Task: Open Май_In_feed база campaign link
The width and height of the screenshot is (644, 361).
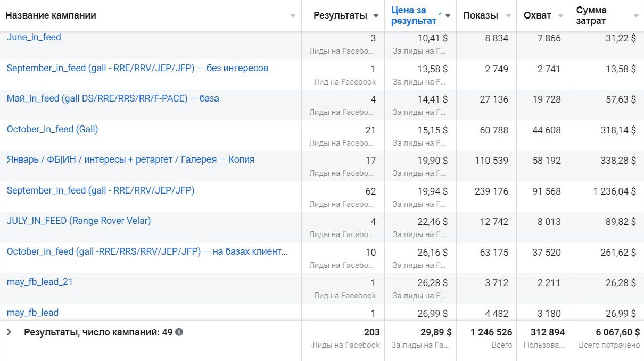Action: [x=112, y=98]
